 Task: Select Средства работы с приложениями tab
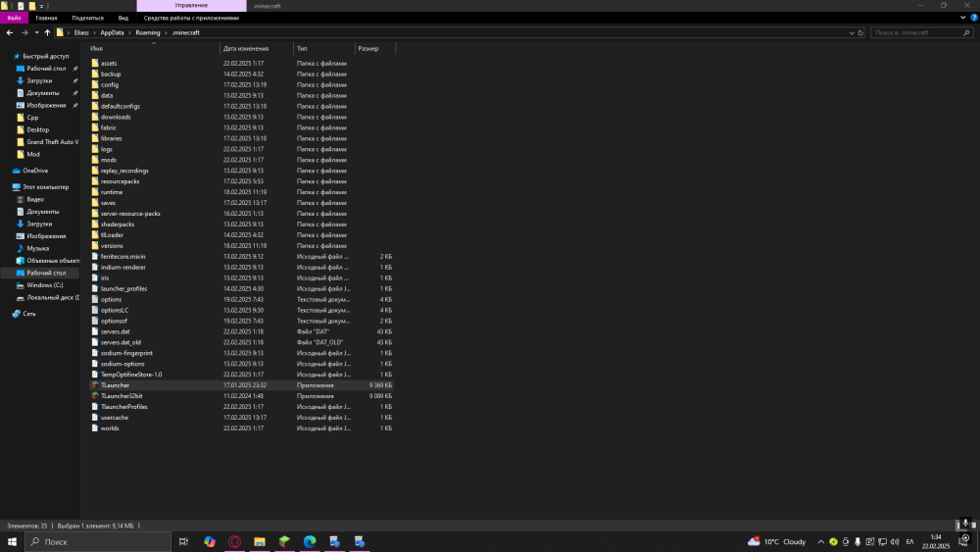pyautogui.click(x=191, y=18)
